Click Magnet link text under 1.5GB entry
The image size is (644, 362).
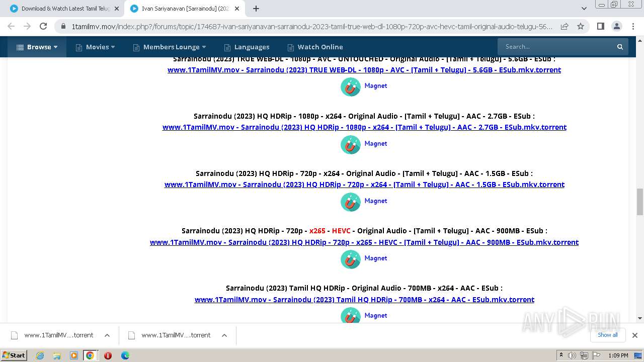pos(376,201)
